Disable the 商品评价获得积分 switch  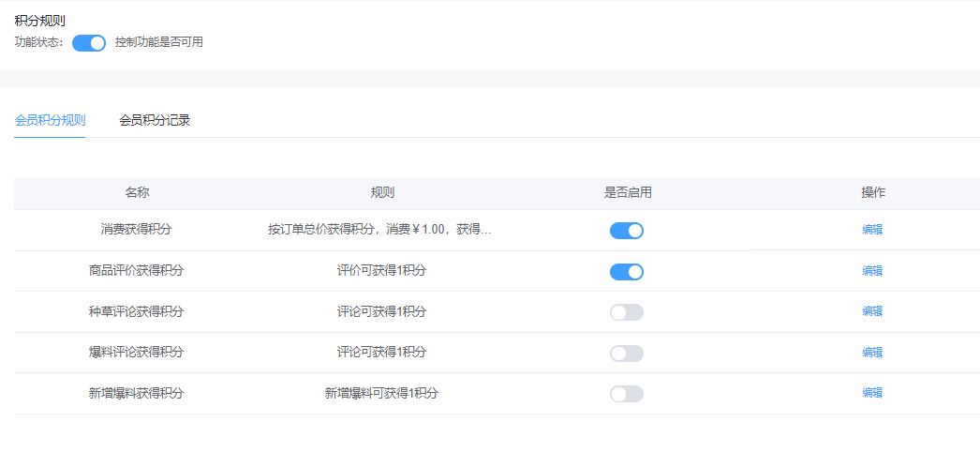tap(626, 272)
